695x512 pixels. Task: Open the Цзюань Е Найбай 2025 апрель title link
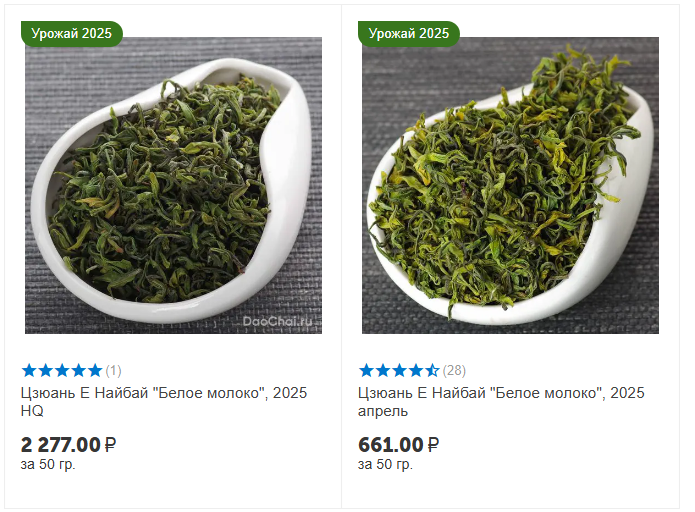501,402
